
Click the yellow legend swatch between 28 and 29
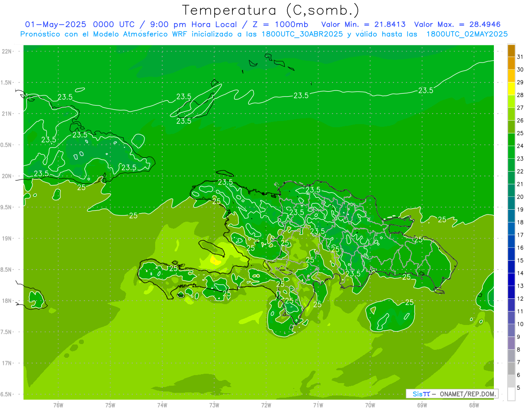511,89
